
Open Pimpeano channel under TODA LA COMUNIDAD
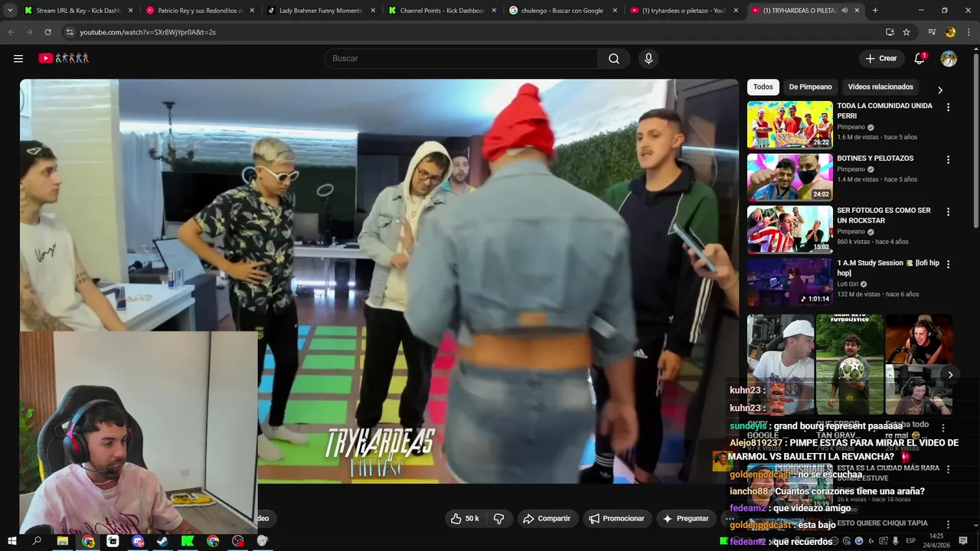pos(851,127)
